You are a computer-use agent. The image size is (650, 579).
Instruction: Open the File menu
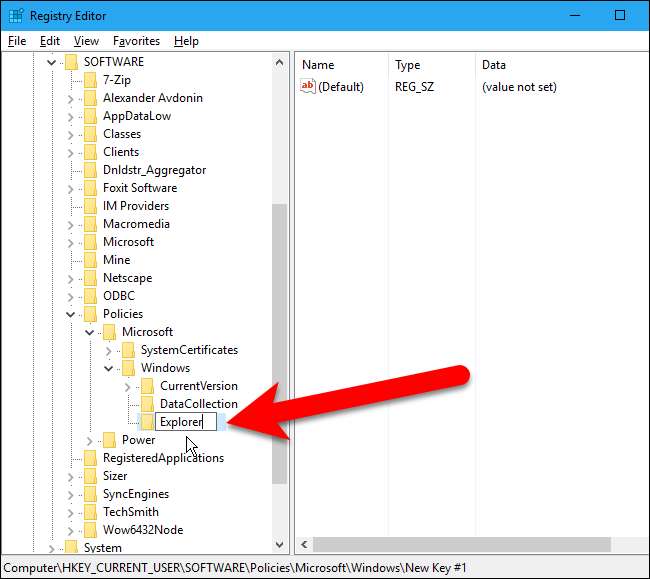point(17,41)
